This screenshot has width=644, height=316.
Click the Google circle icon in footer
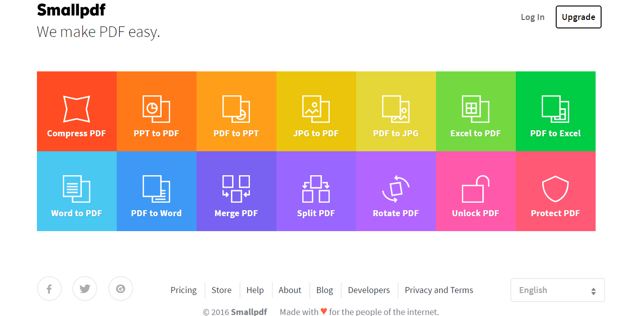121,289
